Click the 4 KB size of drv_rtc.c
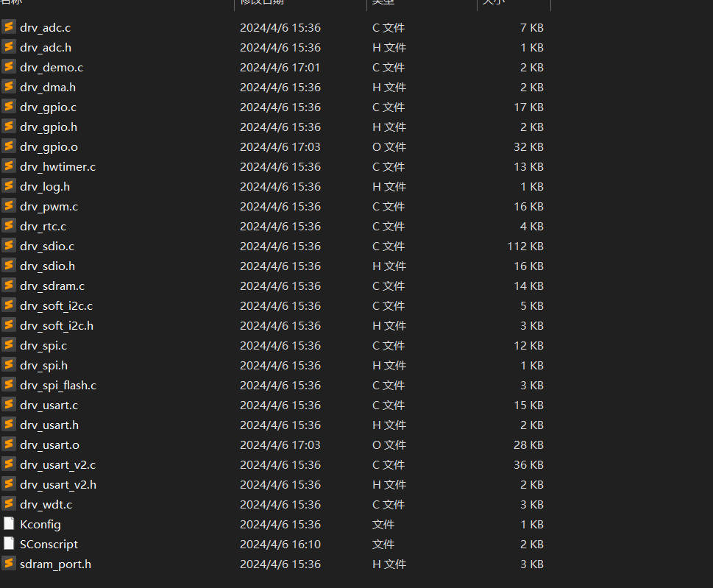Image resolution: width=713 pixels, height=588 pixels. click(531, 227)
